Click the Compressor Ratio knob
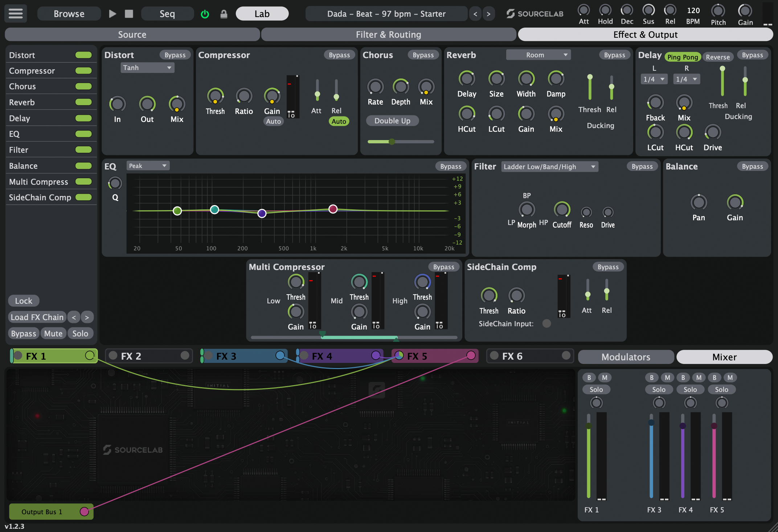 [244, 96]
